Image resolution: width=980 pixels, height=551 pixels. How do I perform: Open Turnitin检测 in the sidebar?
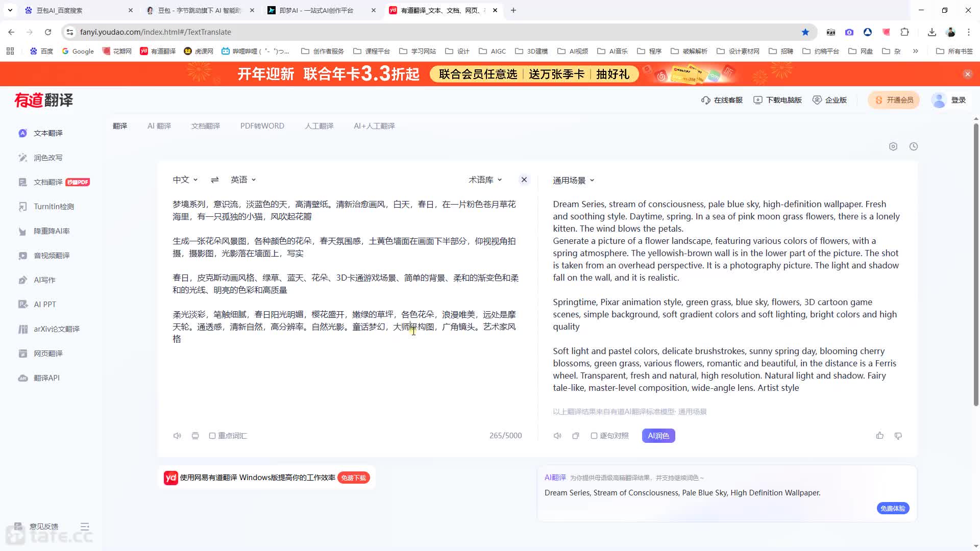pos(46,207)
